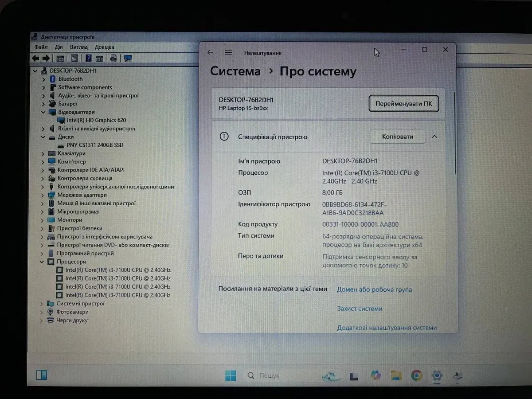Click the back arrow in Settings window

point(210,53)
